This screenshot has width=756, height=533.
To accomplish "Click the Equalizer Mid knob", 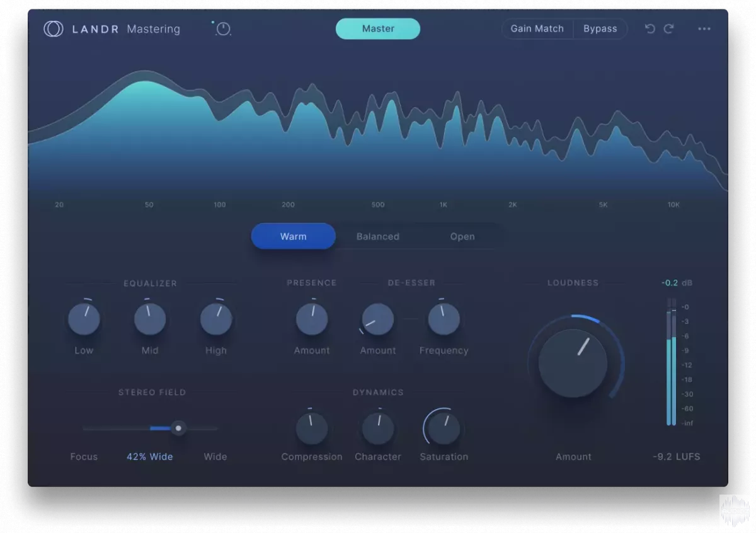I will pos(150,319).
